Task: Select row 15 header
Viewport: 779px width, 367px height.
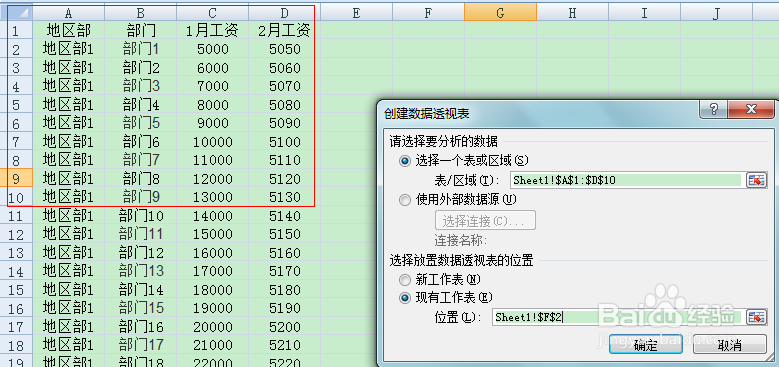Action: [x=16, y=290]
